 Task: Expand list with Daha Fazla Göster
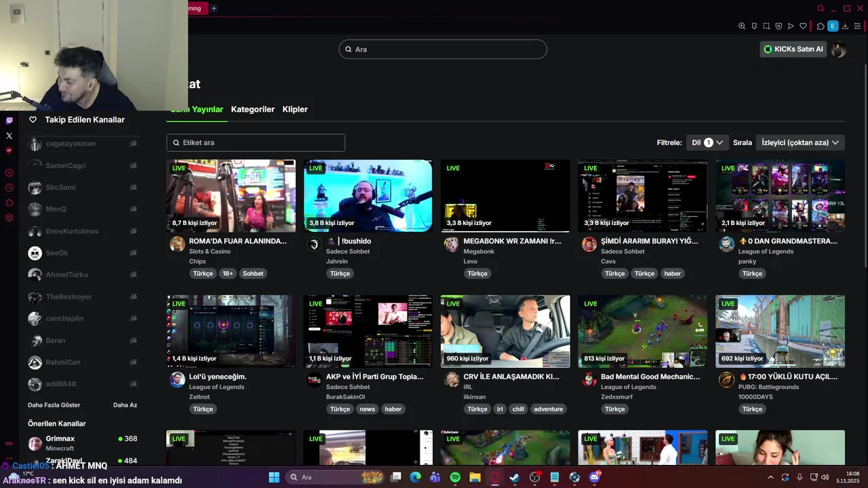(54, 405)
